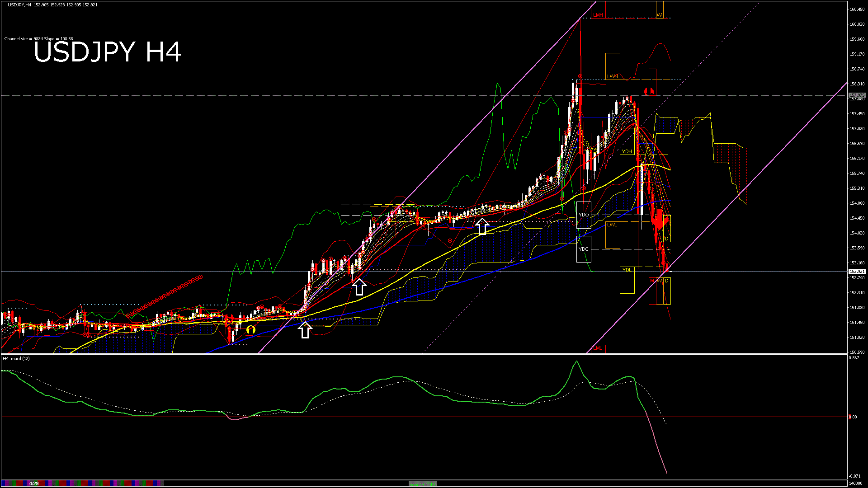Image resolution: width=868 pixels, height=488 pixels.
Task: Click the current price tag 152.921
Action: click(857, 272)
